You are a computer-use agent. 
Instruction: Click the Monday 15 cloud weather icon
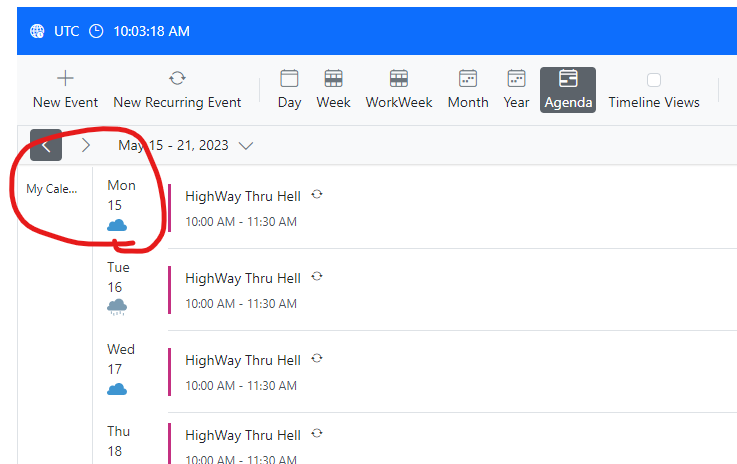click(x=117, y=225)
